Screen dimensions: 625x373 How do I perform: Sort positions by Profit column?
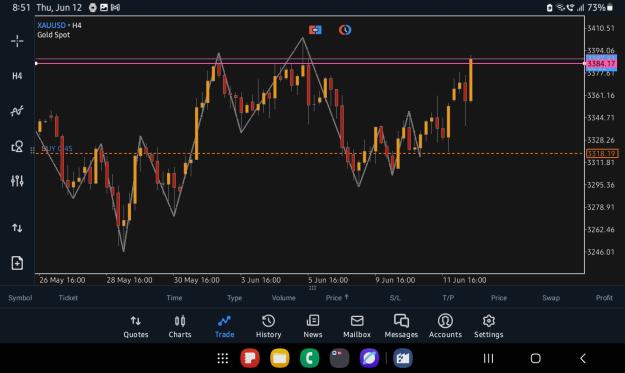pyautogui.click(x=604, y=298)
